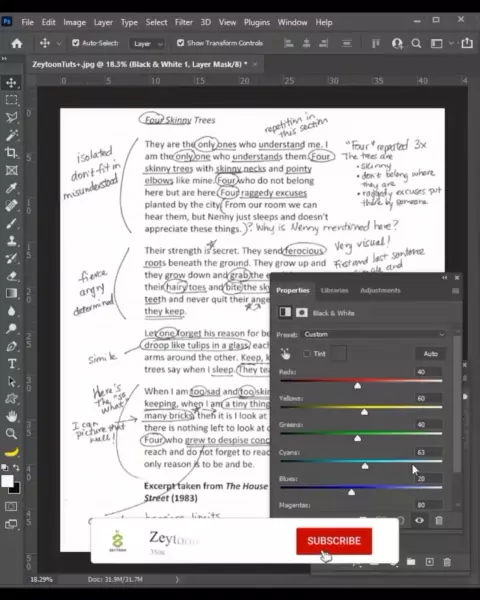Select the Move tool in the toolbar
480x600 pixels.
11,83
